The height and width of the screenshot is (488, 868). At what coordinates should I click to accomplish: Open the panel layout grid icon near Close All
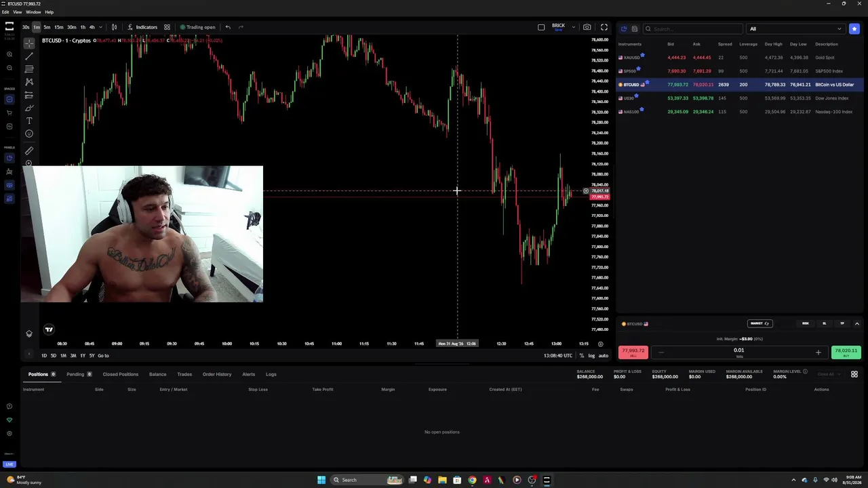tap(854, 374)
